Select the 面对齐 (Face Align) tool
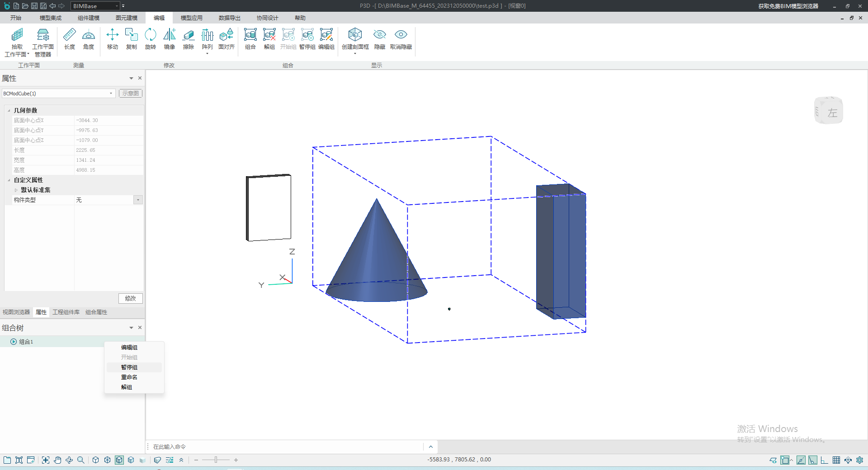 [226, 39]
